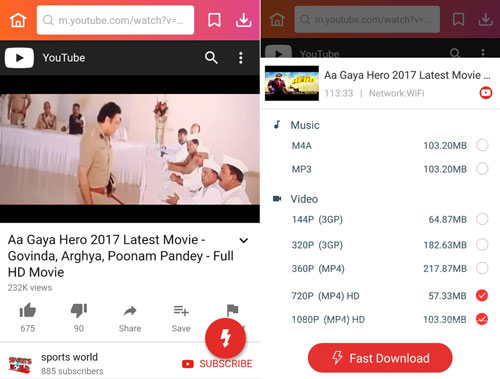Tap the report flag icon
The width and height of the screenshot is (500, 379).
coord(232,310)
